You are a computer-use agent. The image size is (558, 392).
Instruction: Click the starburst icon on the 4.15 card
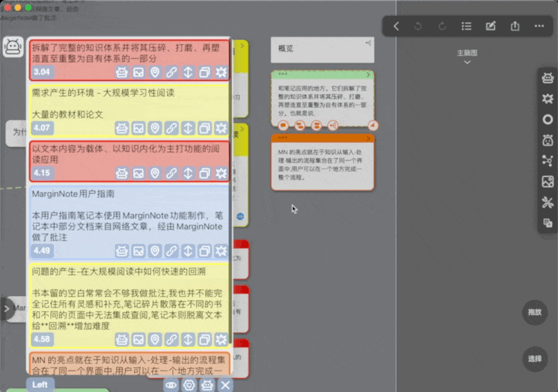(221, 173)
